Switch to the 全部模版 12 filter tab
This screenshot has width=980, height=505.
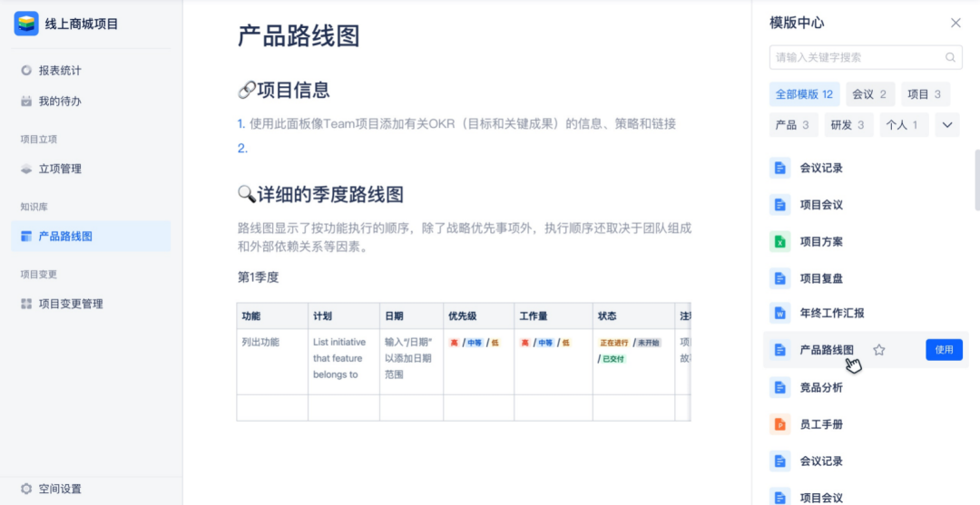pyautogui.click(x=804, y=94)
